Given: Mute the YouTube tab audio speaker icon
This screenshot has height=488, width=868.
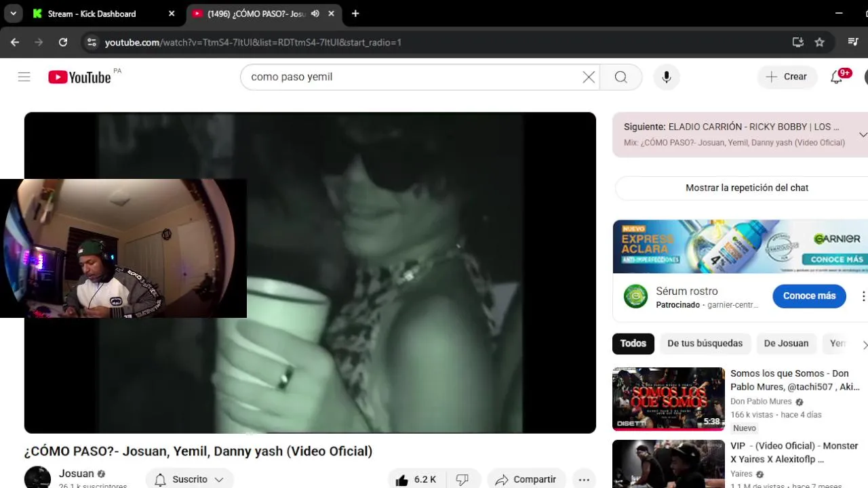Looking at the screenshot, I should [315, 14].
